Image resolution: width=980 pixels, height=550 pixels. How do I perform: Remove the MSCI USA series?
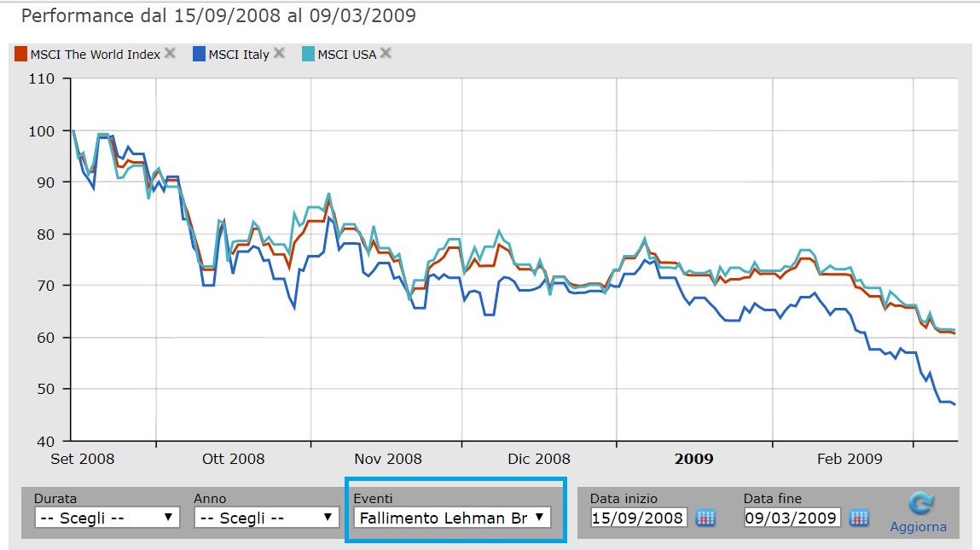[x=386, y=53]
